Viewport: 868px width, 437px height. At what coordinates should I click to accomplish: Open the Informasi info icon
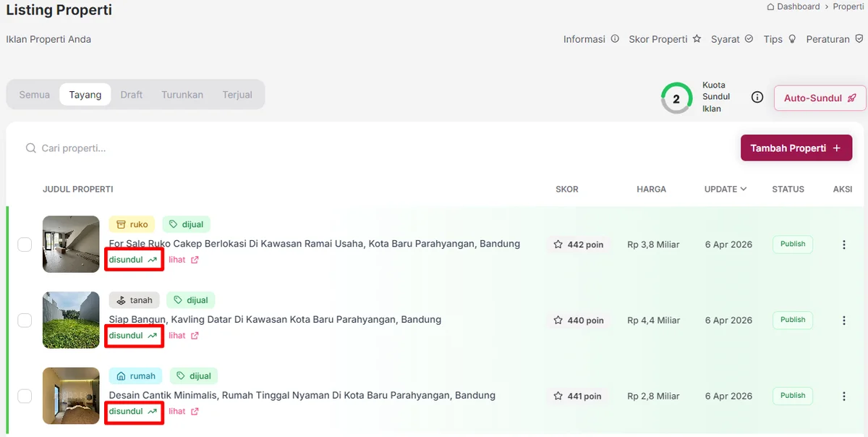pos(615,39)
